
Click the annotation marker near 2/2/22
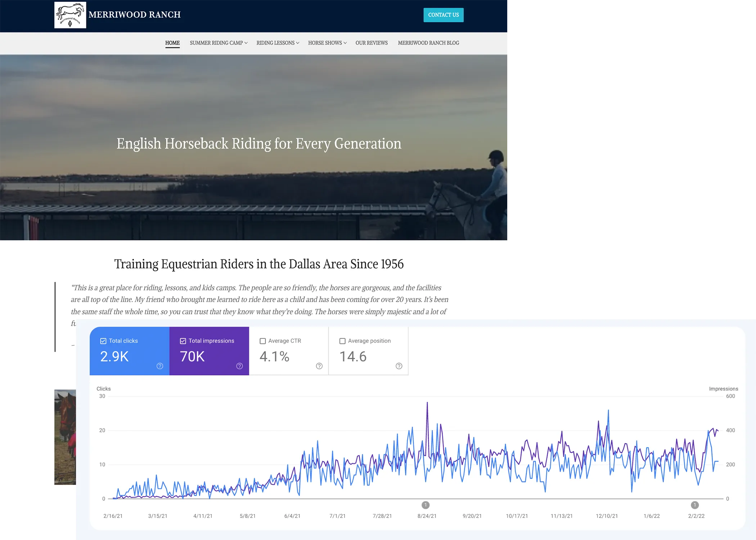695,505
